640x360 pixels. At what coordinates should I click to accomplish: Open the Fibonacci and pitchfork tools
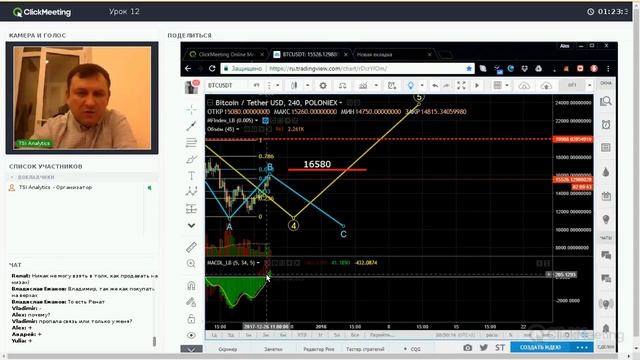191,142
